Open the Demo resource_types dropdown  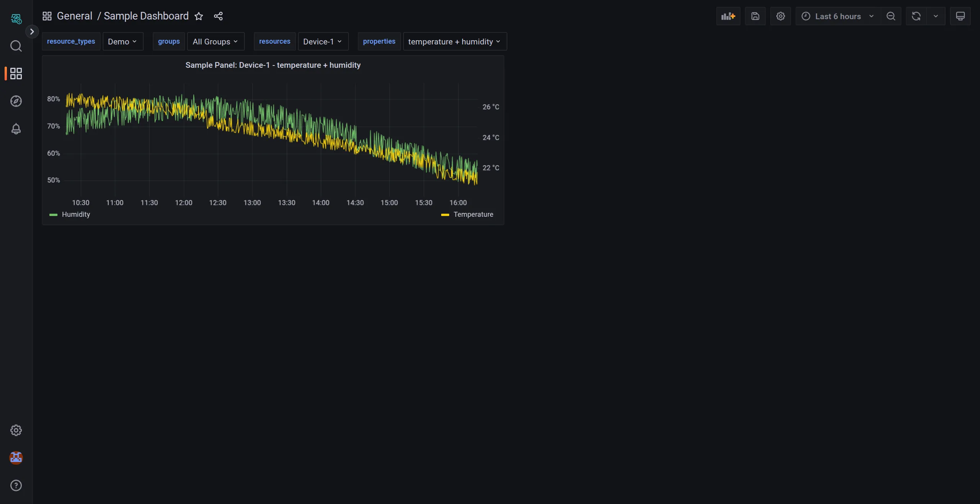pyautogui.click(x=123, y=41)
